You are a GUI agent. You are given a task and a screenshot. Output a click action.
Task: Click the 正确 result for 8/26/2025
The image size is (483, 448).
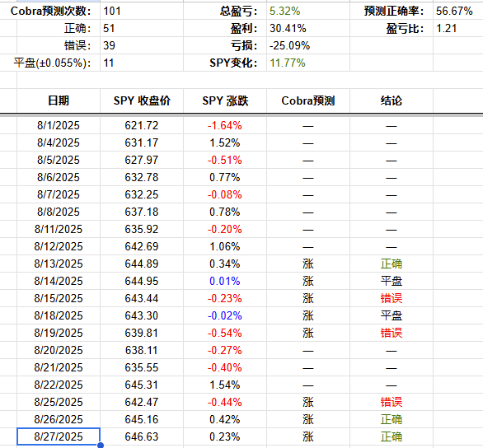(392, 419)
